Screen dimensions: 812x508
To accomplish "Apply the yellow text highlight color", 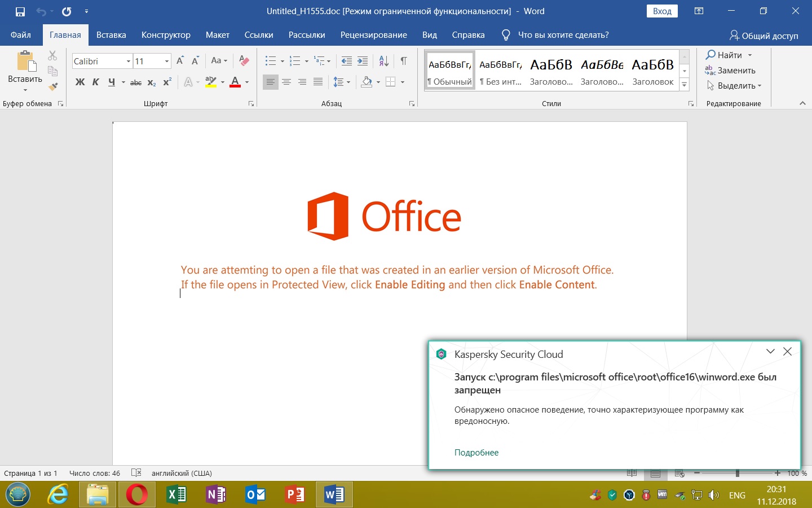I will click(211, 82).
